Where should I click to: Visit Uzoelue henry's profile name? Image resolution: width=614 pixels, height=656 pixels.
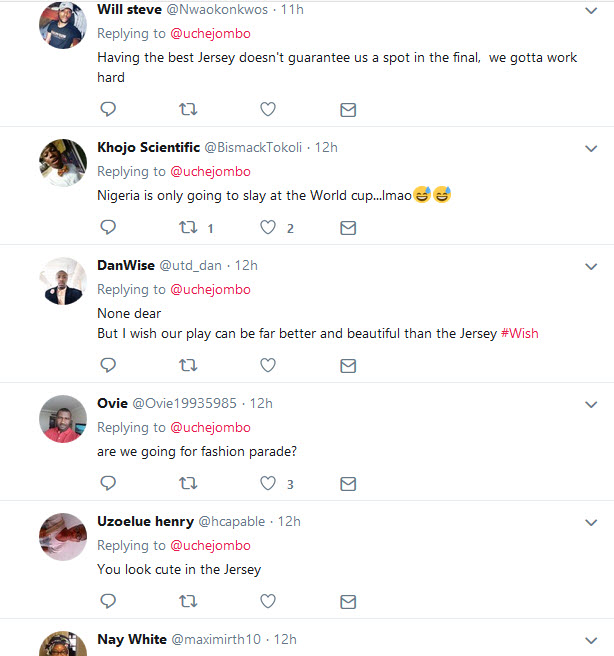click(143, 521)
